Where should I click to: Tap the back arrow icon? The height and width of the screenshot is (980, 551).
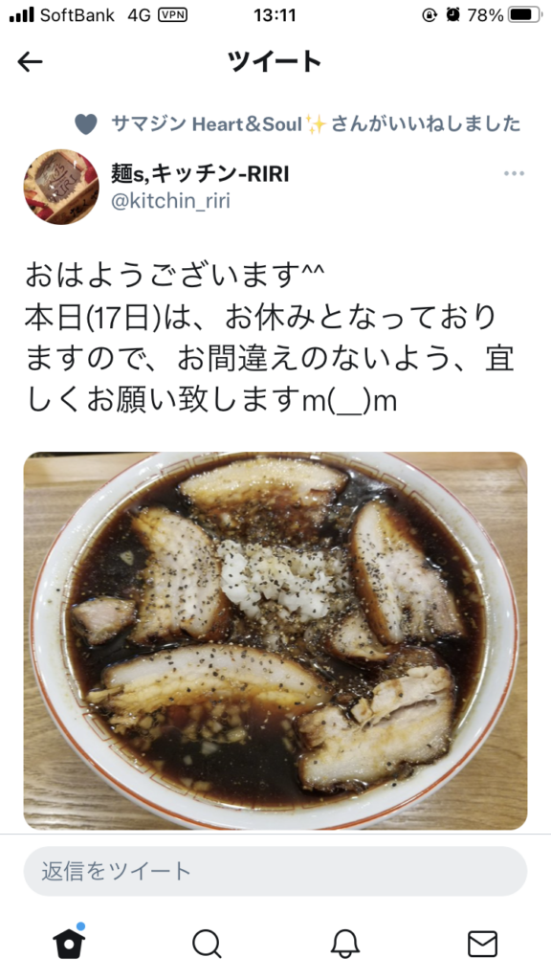[x=30, y=61]
